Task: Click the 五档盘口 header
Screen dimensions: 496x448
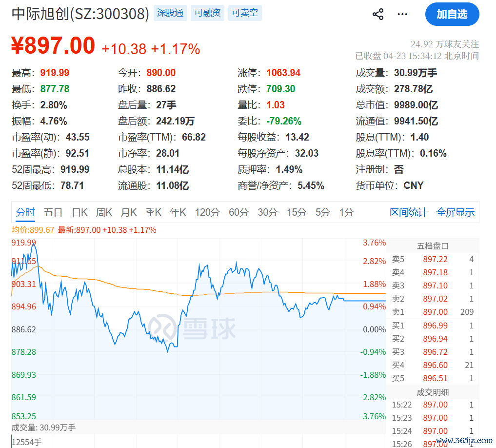Action: [433, 246]
